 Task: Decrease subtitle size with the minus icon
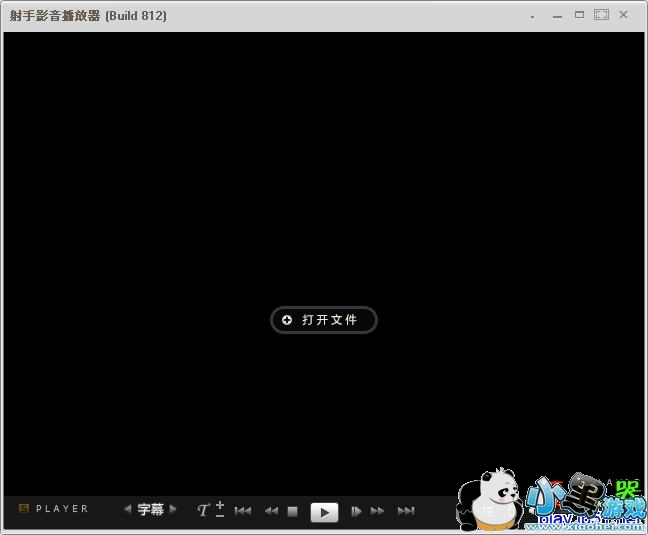(220, 516)
